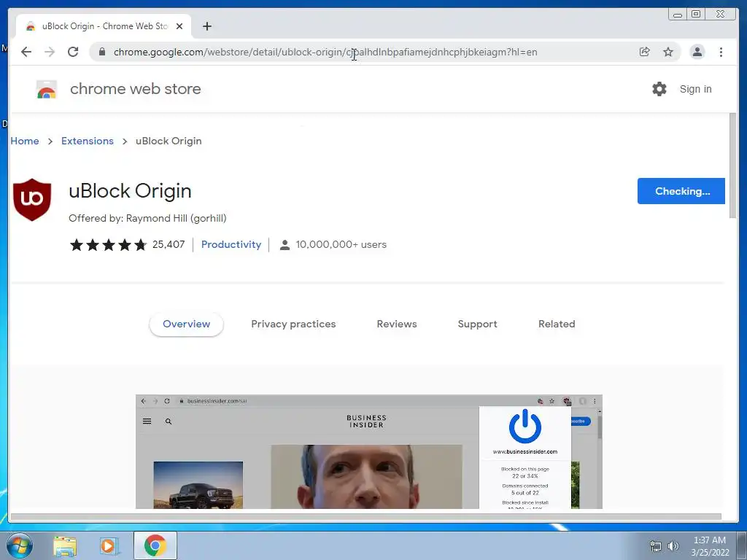Click the 25,407 ratings count
Screen dimensions: 747x560
(169, 245)
